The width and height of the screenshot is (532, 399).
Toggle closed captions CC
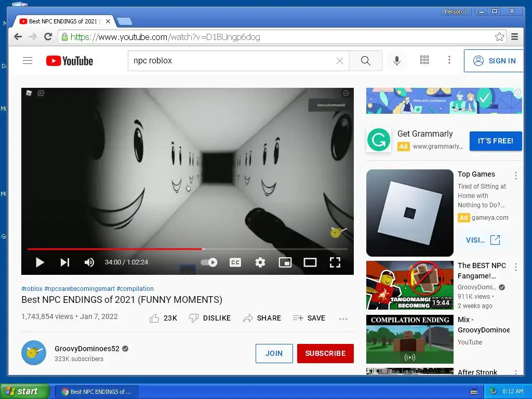[235, 262]
